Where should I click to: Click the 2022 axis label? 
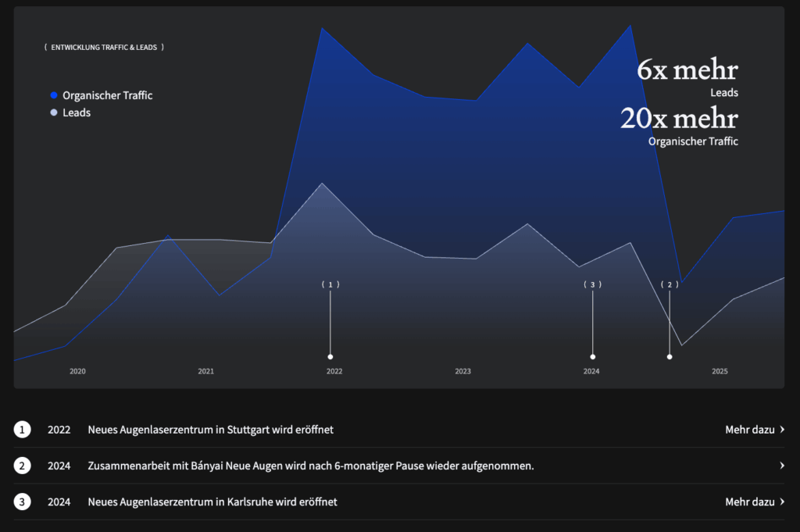pyautogui.click(x=334, y=371)
